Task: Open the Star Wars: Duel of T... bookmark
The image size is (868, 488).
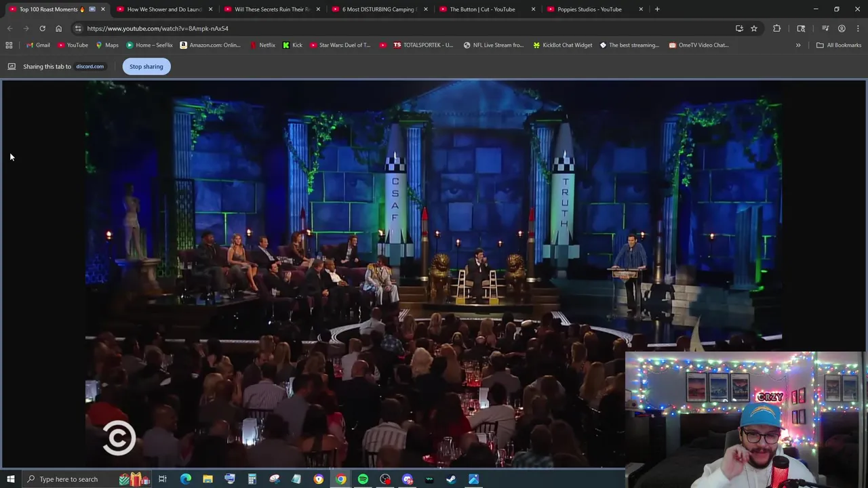Action: click(x=340, y=45)
